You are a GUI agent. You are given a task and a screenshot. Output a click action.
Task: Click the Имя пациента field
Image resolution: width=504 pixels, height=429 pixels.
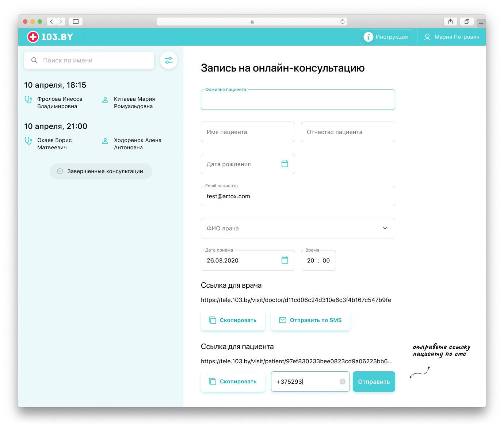point(248,132)
